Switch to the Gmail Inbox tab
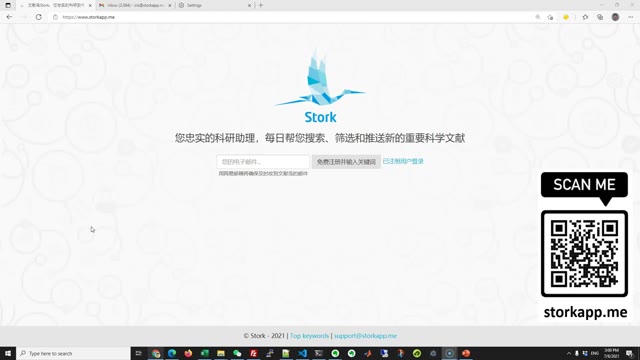This screenshot has width=640, height=360. click(135, 5)
